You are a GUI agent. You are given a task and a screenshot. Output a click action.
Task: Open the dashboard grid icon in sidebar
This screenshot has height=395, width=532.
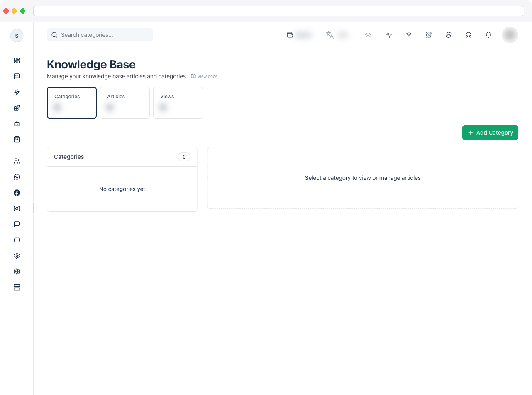click(17, 61)
